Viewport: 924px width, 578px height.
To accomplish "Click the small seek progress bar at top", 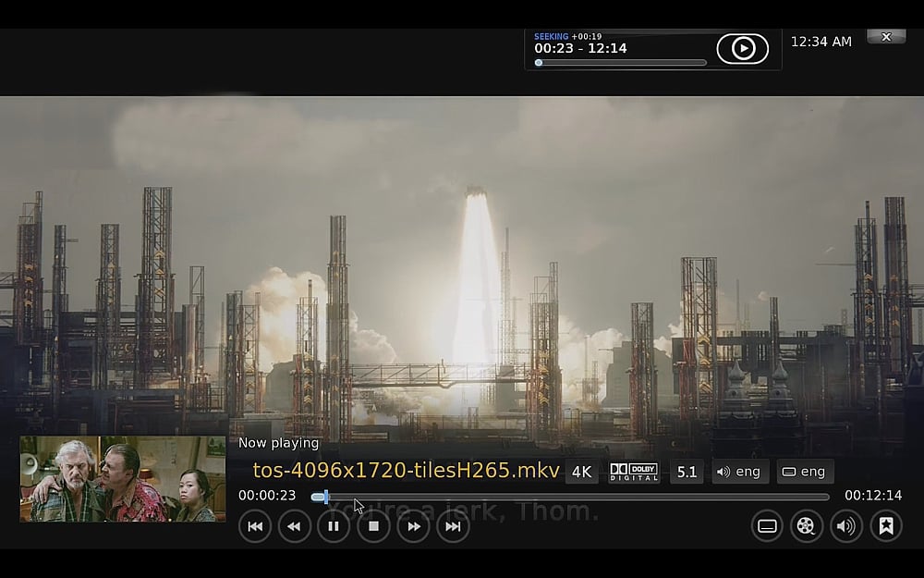I will pyautogui.click(x=621, y=63).
